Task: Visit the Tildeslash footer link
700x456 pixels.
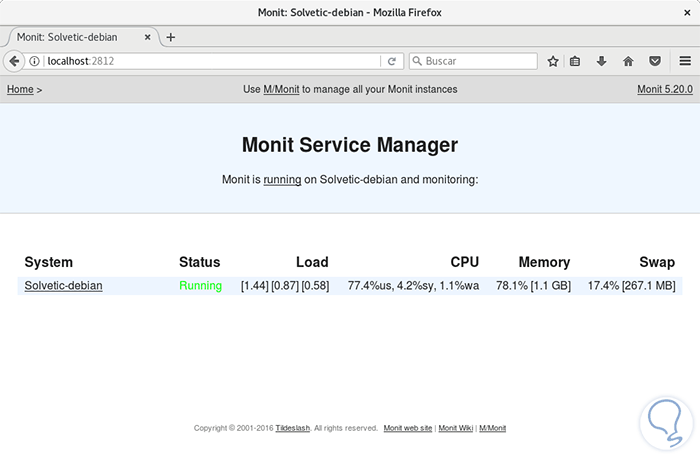Action: 294,428
